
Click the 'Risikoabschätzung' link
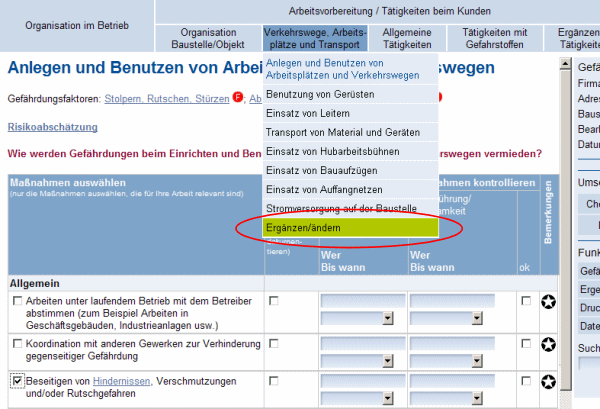click(x=52, y=127)
